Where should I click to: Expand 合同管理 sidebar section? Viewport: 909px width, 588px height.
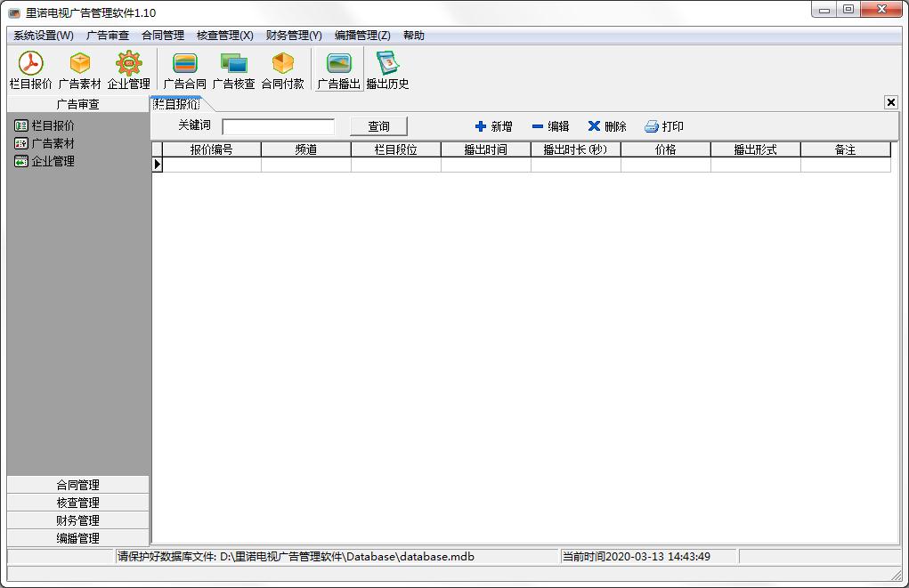[77, 485]
